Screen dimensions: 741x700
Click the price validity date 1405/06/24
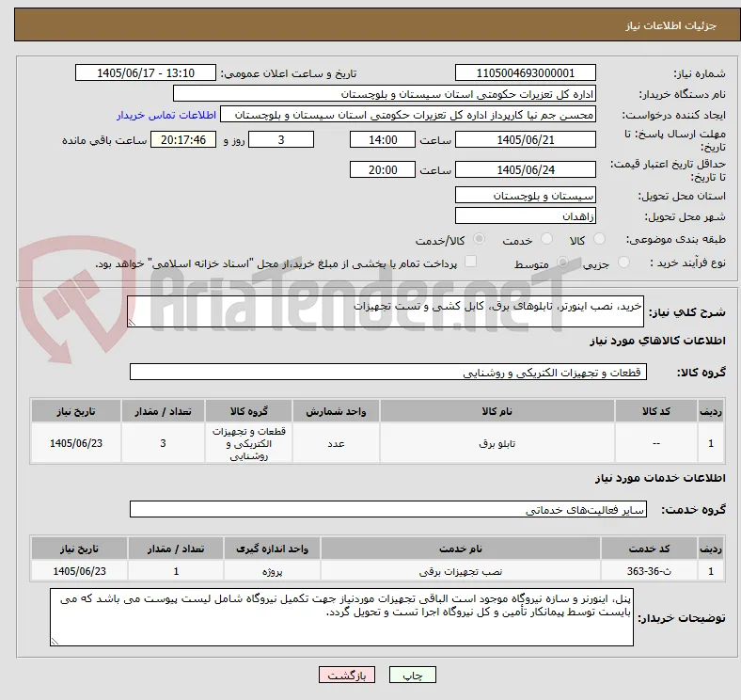click(x=526, y=169)
